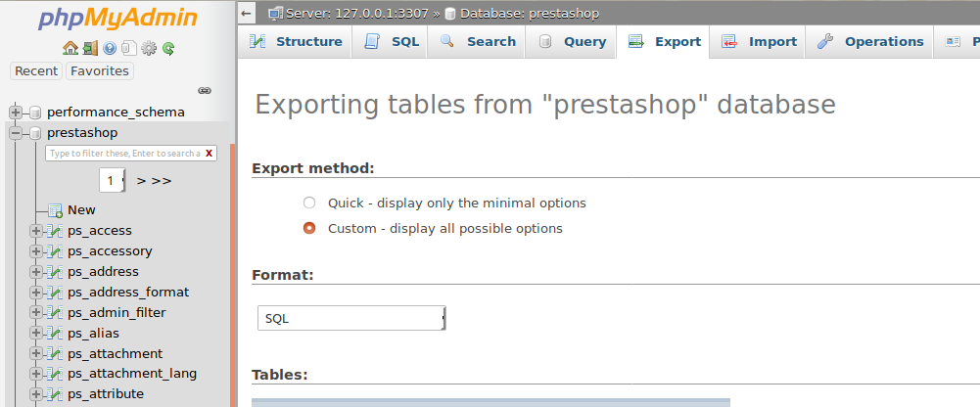This screenshot has height=407, width=980.
Task: Click the Home house icon in sidebar
Action: coord(70,48)
